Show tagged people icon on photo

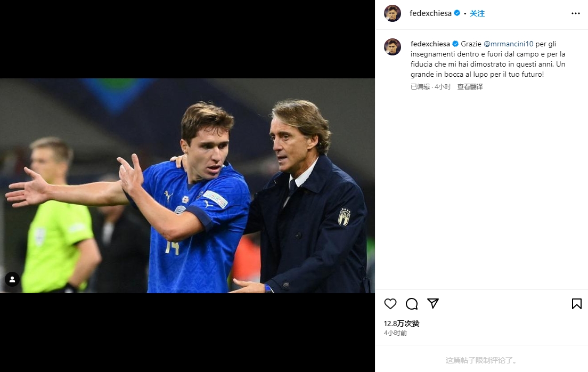pyautogui.click(x=12, y=279)
